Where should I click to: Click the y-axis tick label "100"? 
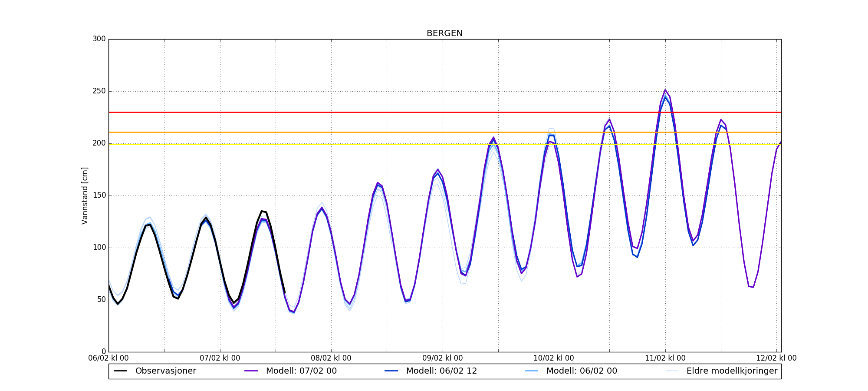coord(99,248)
